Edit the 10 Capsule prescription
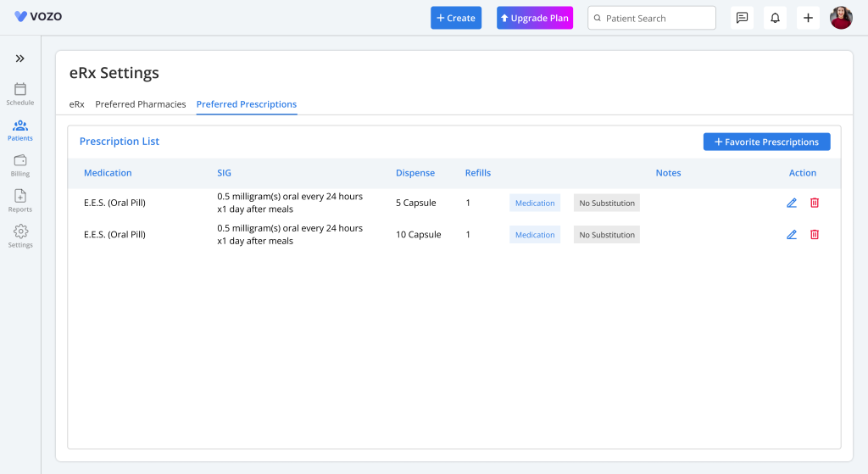Screen dimensions: 868x474 pos(792,235)
